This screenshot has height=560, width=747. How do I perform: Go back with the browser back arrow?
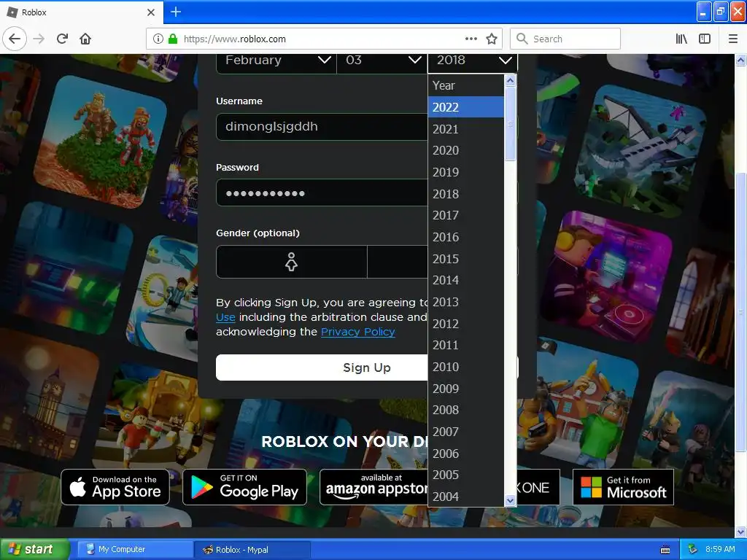(15, 39)
